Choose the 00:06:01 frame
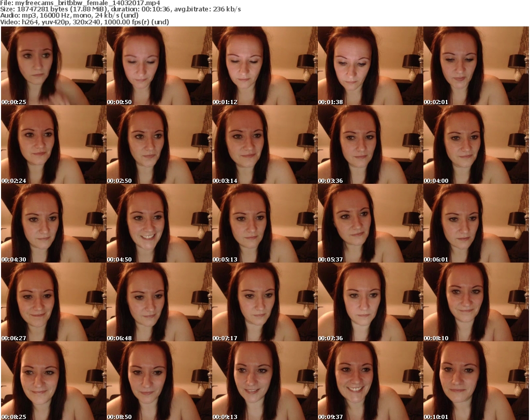This screenshot has height=420, width=530. pos(476,224)
